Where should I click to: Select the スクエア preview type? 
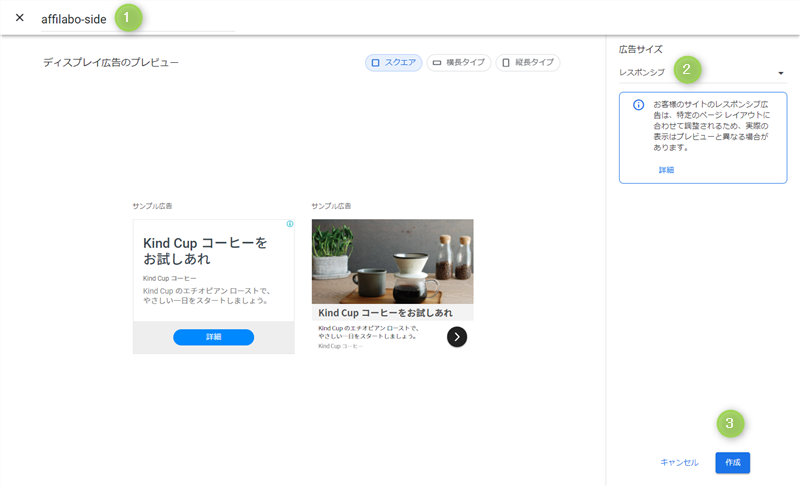point(393,63)
